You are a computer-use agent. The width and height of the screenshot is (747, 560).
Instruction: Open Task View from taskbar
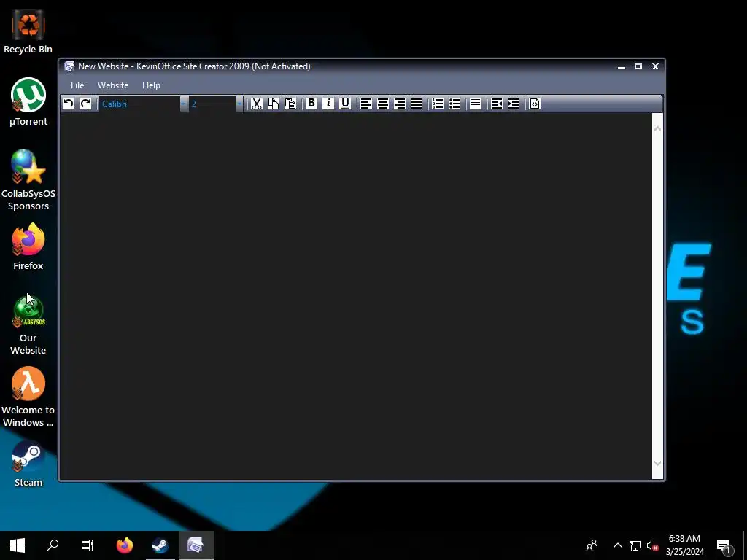pyautogui.click(x=88, y=545)
